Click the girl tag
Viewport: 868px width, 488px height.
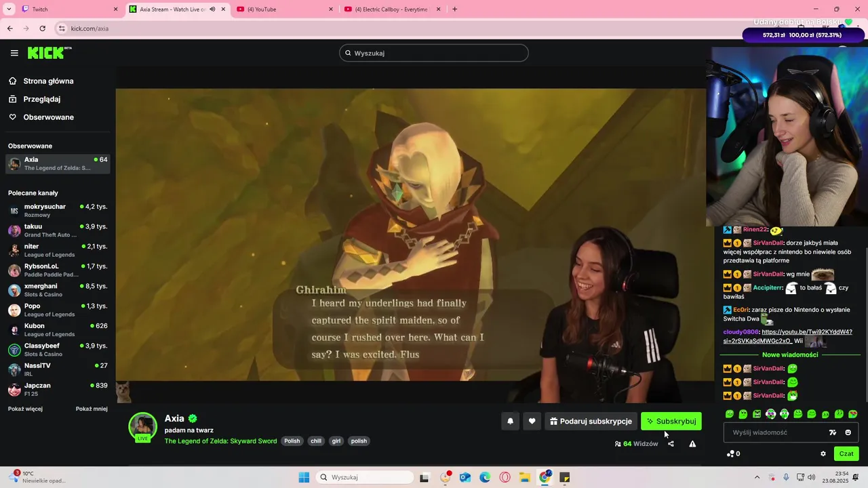point(336,441)
